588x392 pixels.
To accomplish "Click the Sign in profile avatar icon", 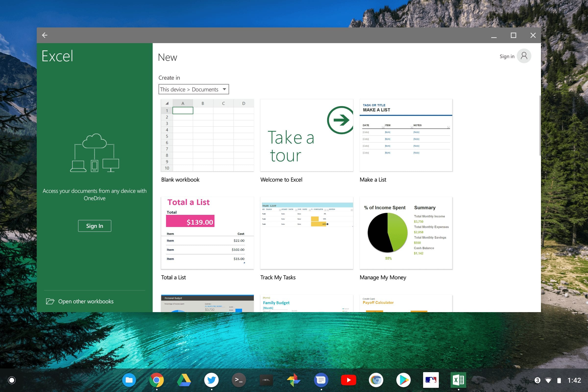I will click(x=524, y=56).
